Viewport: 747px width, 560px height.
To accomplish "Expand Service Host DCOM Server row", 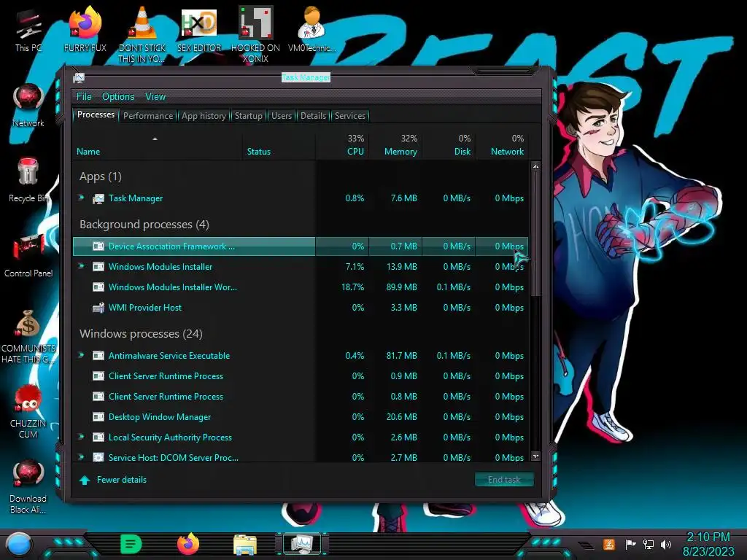I will point(82,457).
